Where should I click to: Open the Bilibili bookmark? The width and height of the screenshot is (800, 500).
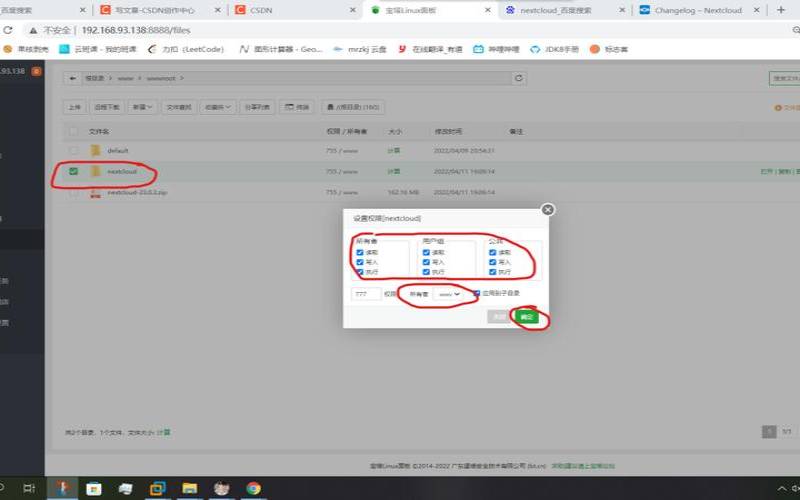(496, 49)
